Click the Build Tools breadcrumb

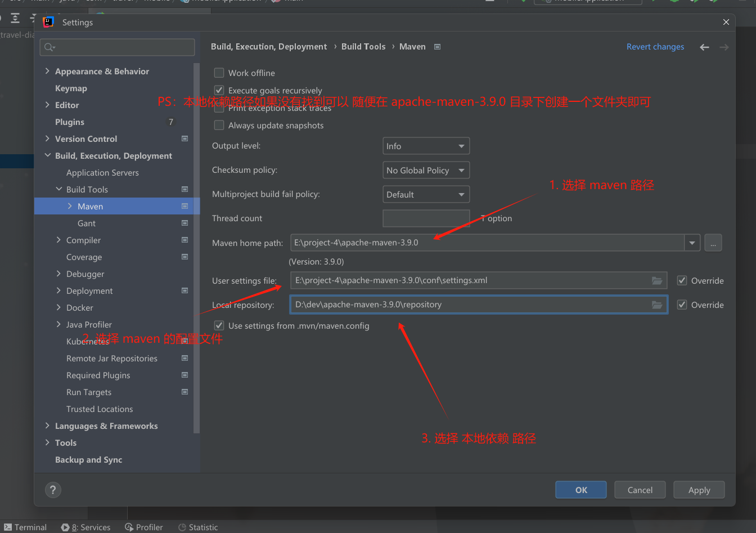[x=363, y=47]
